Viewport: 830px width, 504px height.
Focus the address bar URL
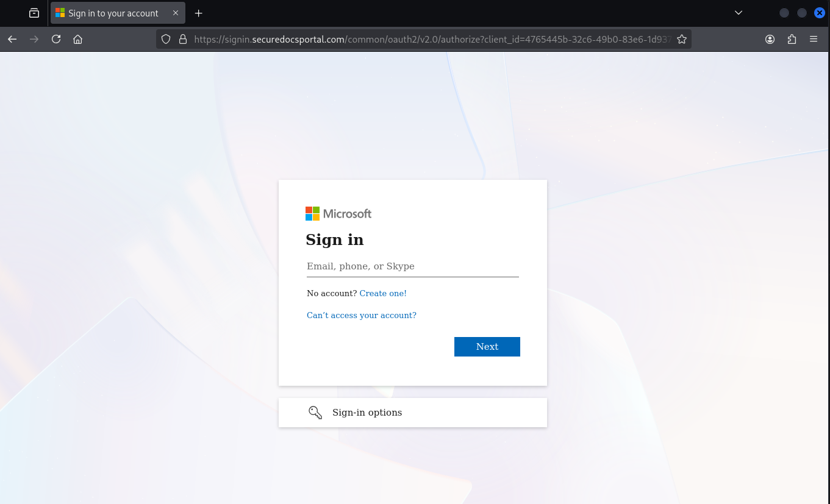pyautogui.click(x=427, y=39)
